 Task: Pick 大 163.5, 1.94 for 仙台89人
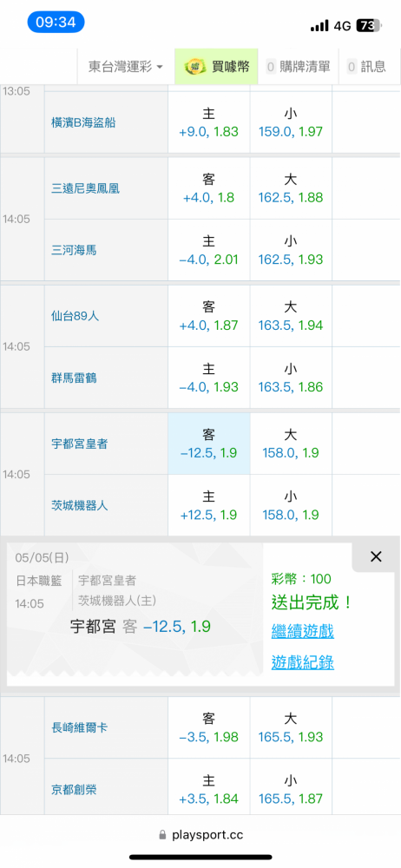(x=291, y=316)
